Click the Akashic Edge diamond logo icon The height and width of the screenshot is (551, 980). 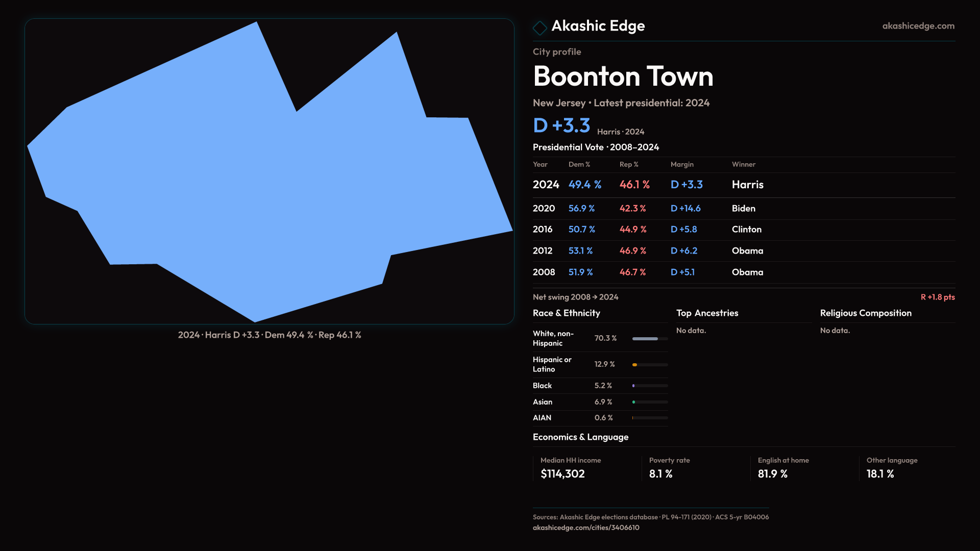coord(540,28)
